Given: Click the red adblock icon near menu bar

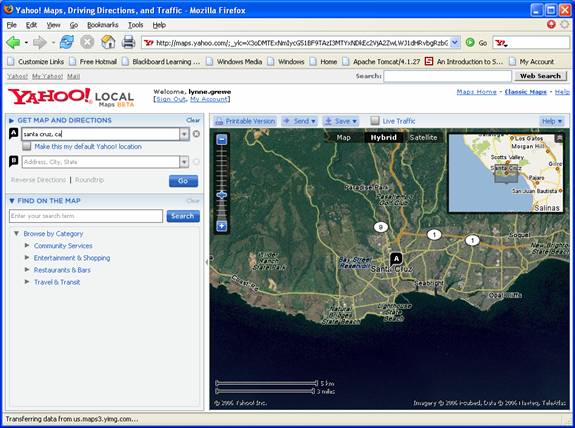Looking at the screenshot, I should (x=551, y=24).
